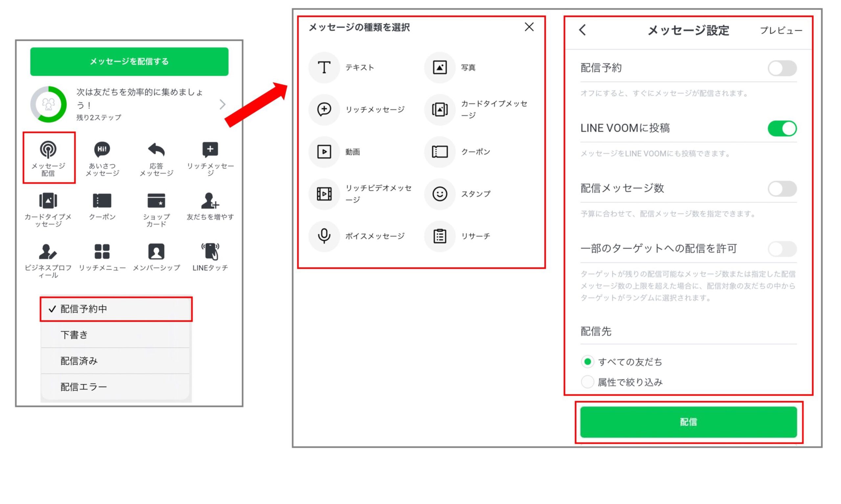Open クーポン from the feature grid

(x=102, y=207)
